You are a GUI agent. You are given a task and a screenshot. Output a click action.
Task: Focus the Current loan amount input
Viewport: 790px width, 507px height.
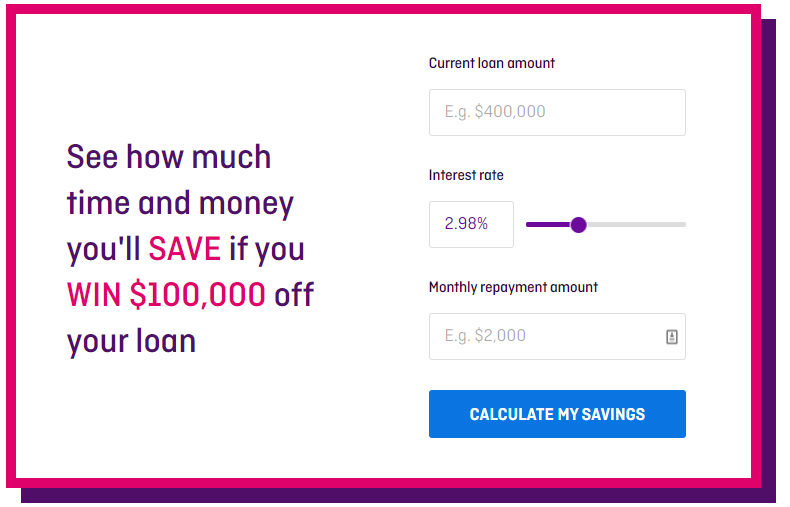(557, 112)
